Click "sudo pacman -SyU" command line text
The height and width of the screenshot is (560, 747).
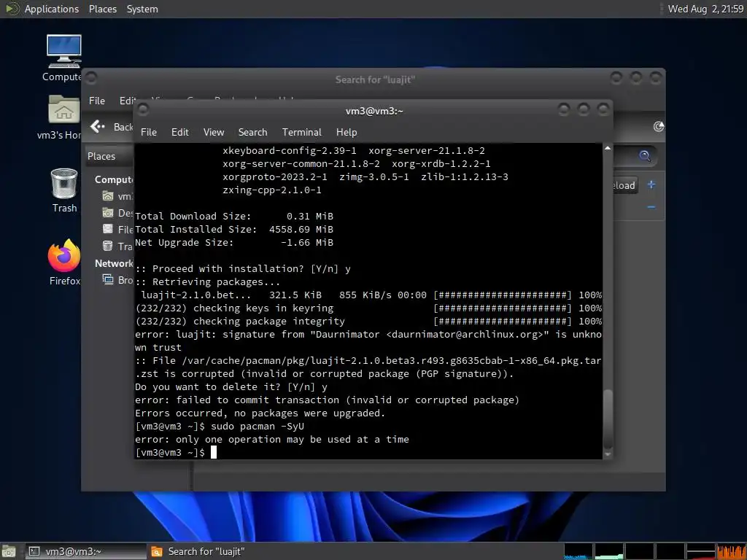click(258, 426)
